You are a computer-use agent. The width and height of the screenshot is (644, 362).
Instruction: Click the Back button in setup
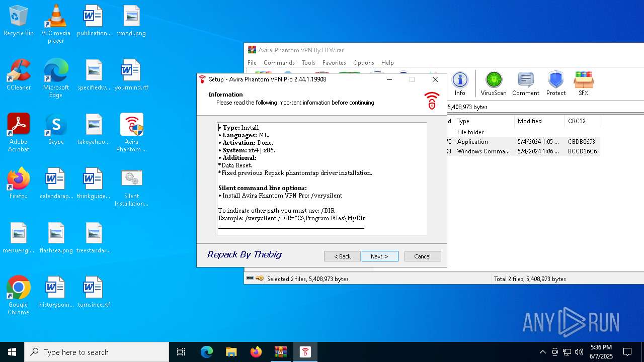342,256
